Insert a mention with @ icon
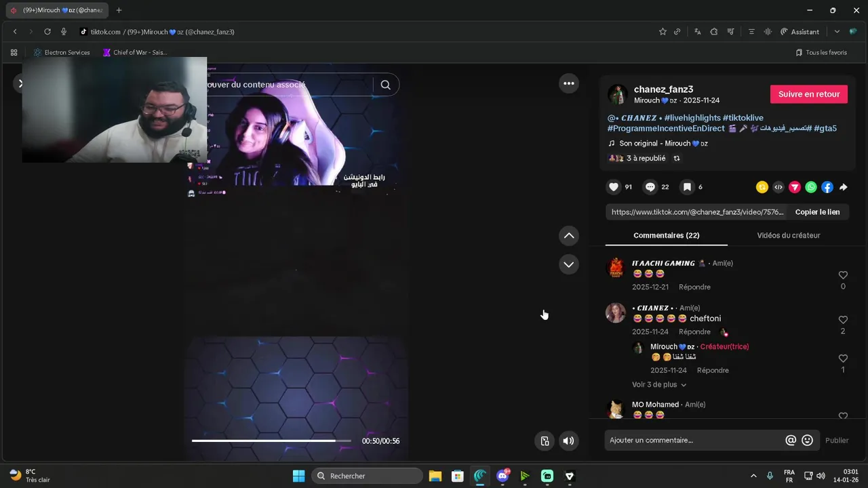Viewport: 868px width, 488px height. [791, 440]
